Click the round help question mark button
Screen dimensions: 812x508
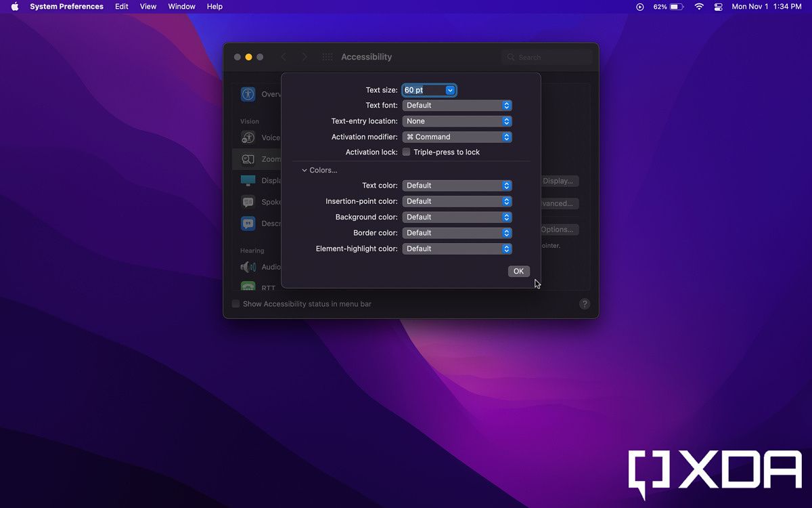tap(585, 304)
